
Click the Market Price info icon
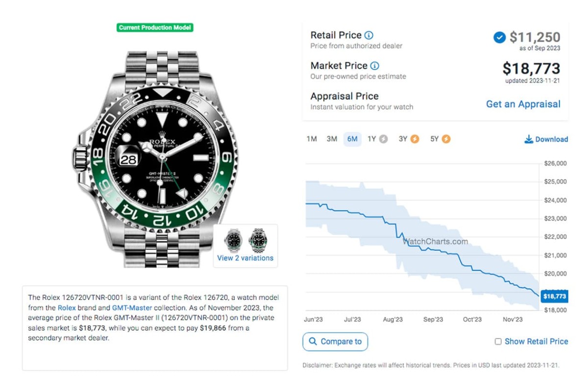point(374,66)
